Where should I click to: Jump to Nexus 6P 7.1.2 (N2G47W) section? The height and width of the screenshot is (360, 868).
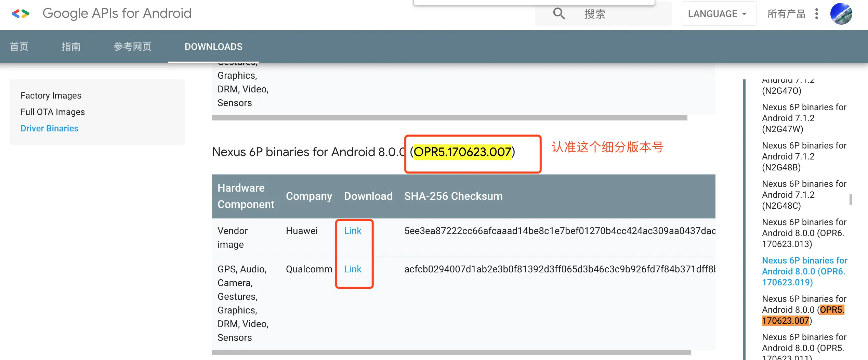click(804, 118)
